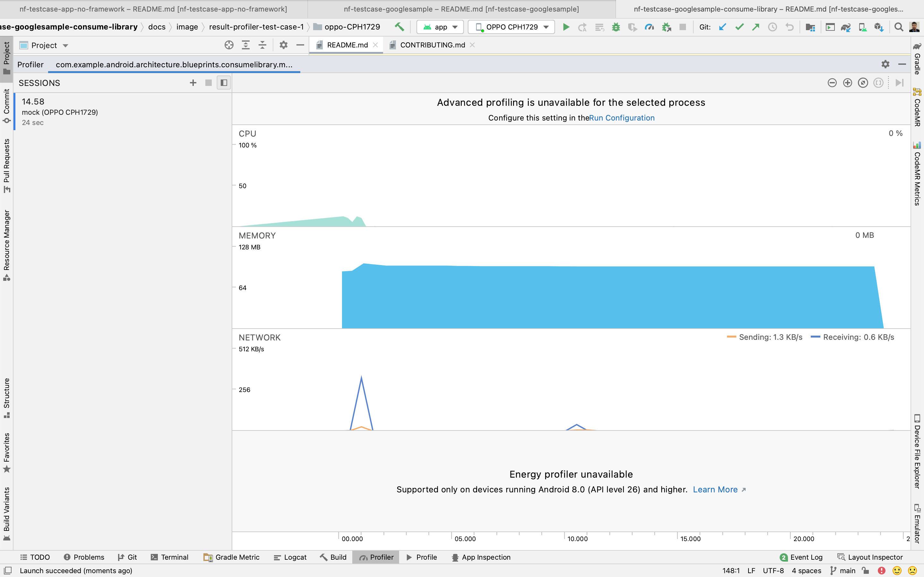Screen dimensions: 924x577
Task: Zoom out the profiler timeline
Action: [x=832, y=83]
